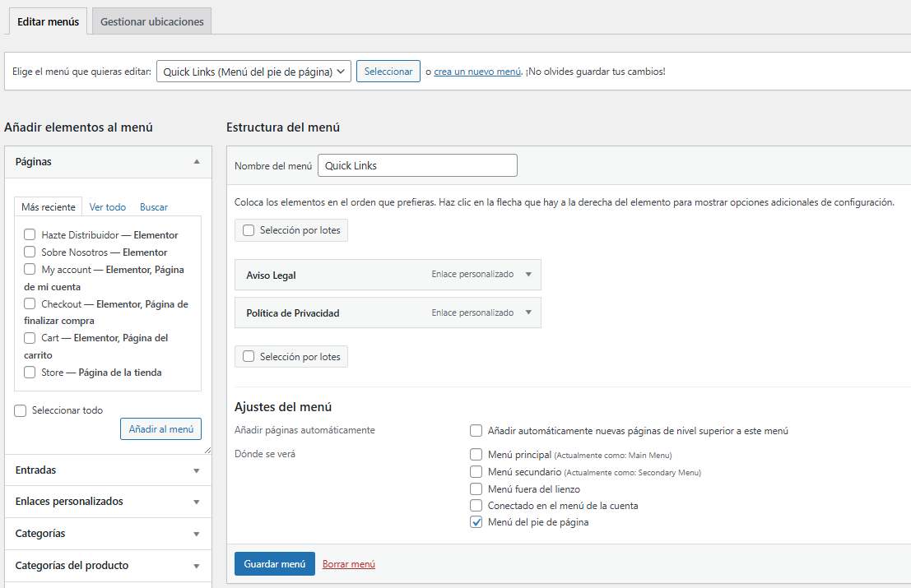The image size is (911, 588).
Task: Check the Hazte Distribuidor page checkbox
Action: pyautogui.click(x=30, y=235)
